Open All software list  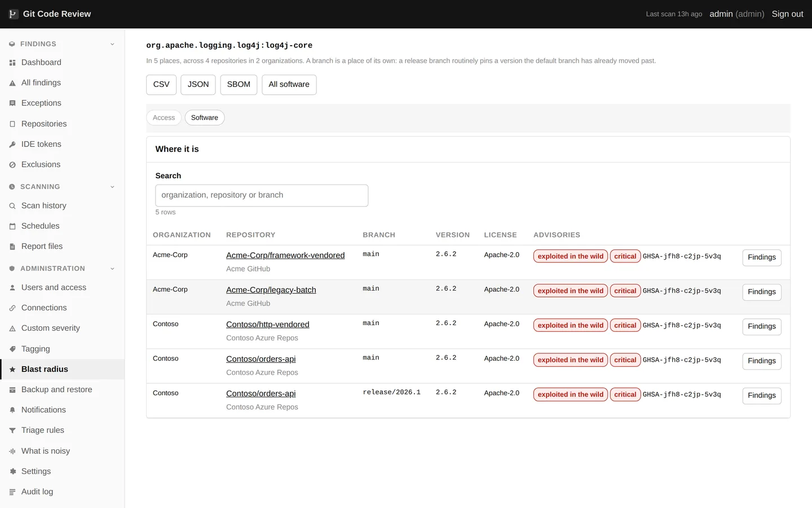[289, 85]
